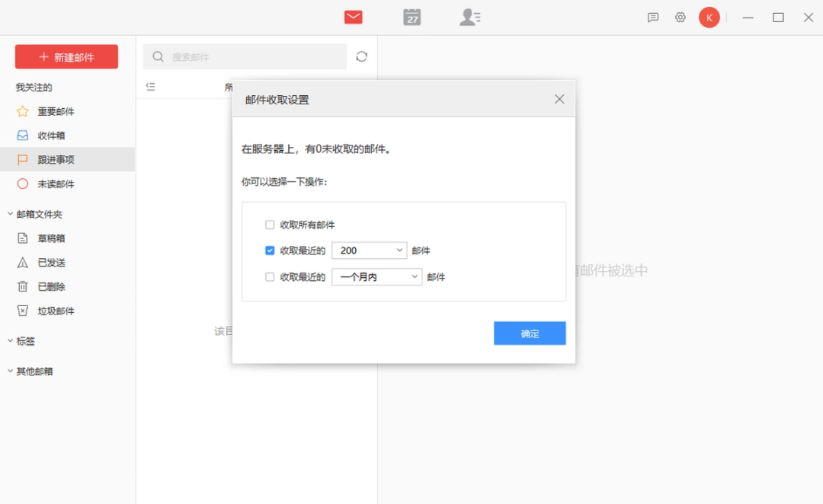Select 重要邮件 in the sidebar
The height and width of the screenshot is (504, 823).
[56, 112]
